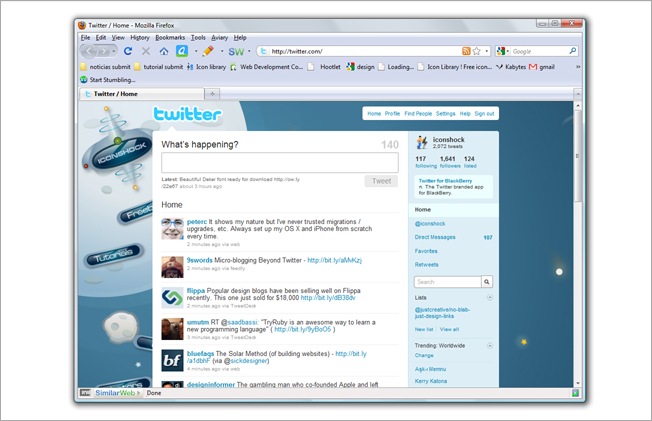
Task: Open the Start Stumbling bookmark
Action: [x=108, y=79]
